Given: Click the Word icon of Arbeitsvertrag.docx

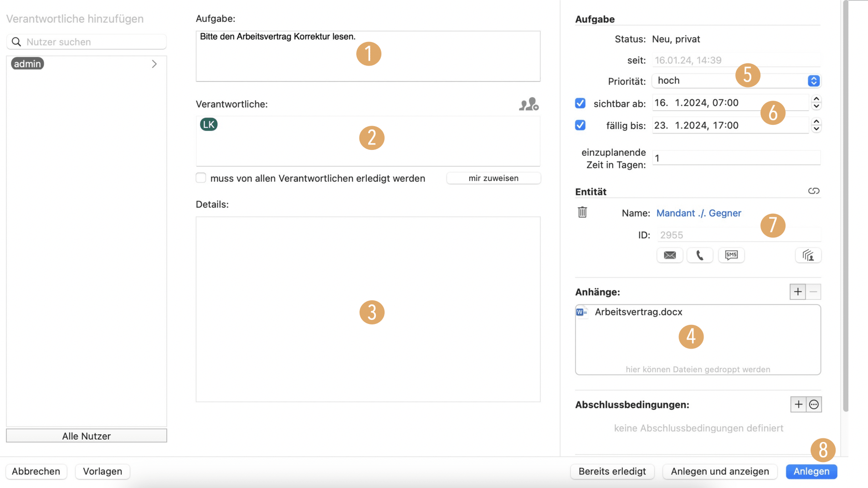Looking at the screenshot, I should (x=581, y=312).
